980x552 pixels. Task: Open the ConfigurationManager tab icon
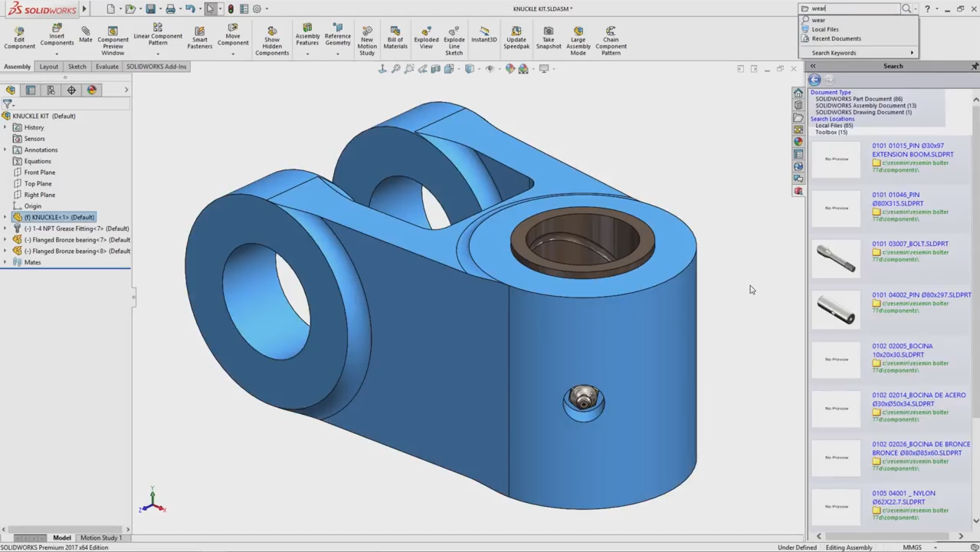(51, 90)
